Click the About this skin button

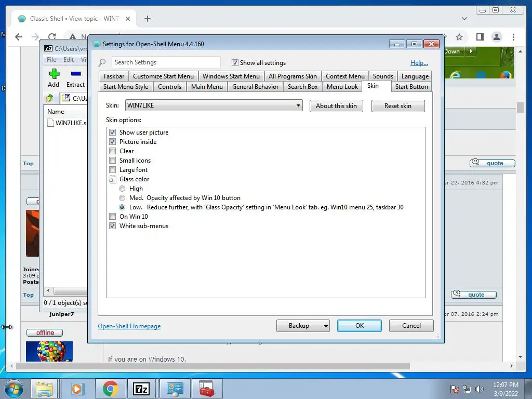coord(336,106)
